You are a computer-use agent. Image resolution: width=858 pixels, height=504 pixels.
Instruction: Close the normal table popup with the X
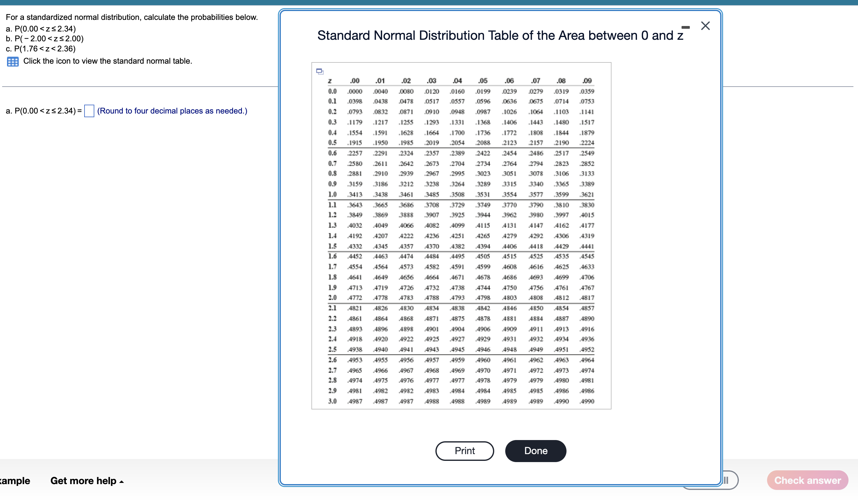coord(705,25)
